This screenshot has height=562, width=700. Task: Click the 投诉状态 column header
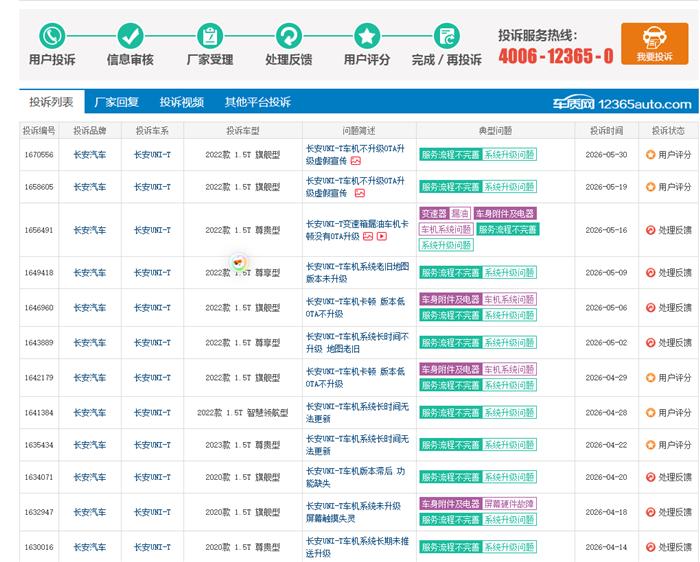click(668, 131)
